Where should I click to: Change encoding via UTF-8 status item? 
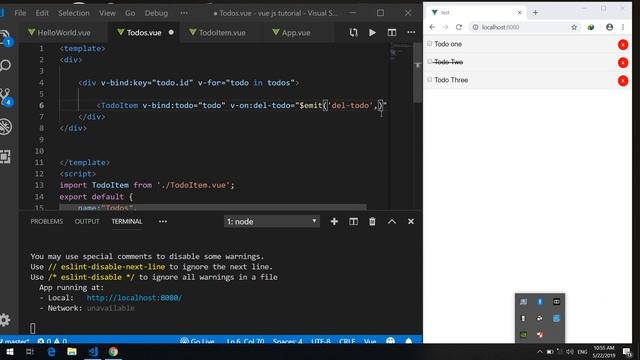321,341
